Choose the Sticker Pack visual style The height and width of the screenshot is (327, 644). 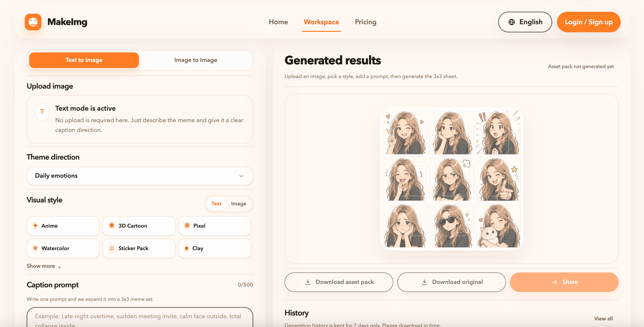coord(139,248)
